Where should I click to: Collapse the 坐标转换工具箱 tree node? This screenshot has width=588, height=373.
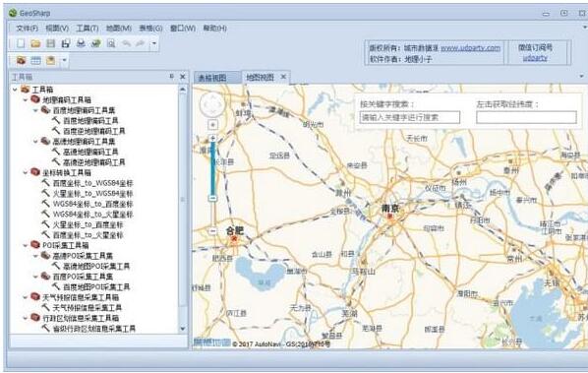[x=26, y=172]
